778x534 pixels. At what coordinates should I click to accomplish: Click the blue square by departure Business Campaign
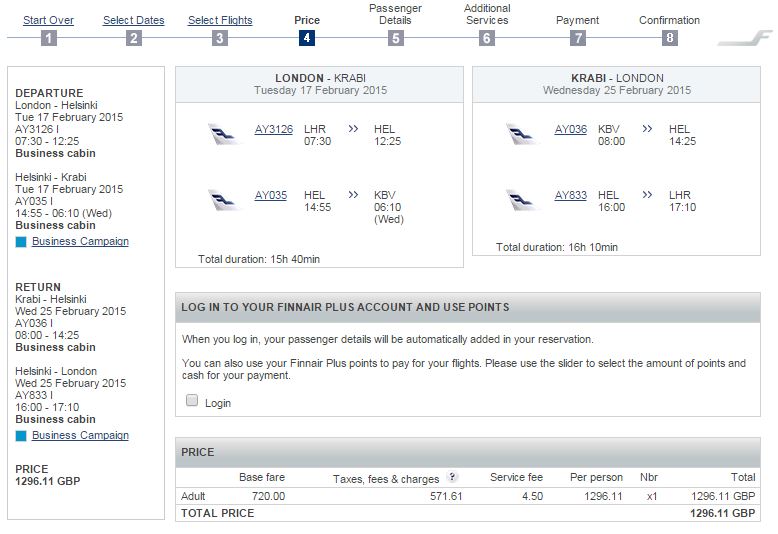[x=22, y=242]
